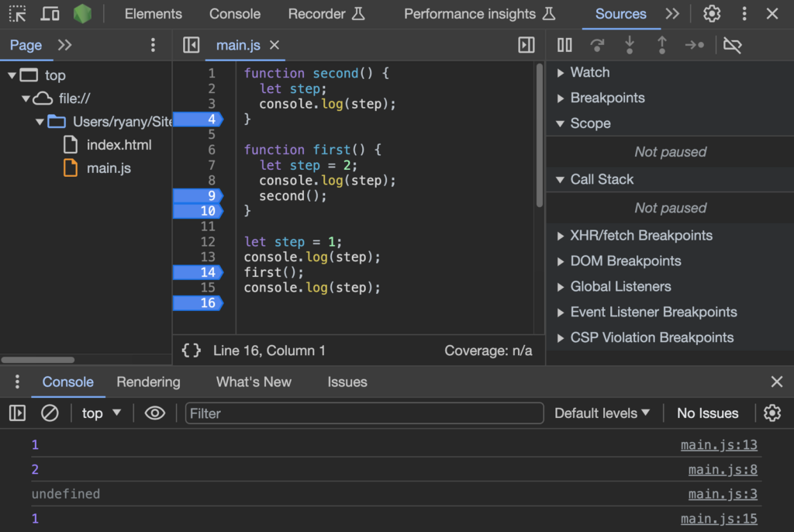Image resolution: width=794 pixels, height=532 pixels.
Task: Close the main.js editor tab
Action: tap(274, 45)
